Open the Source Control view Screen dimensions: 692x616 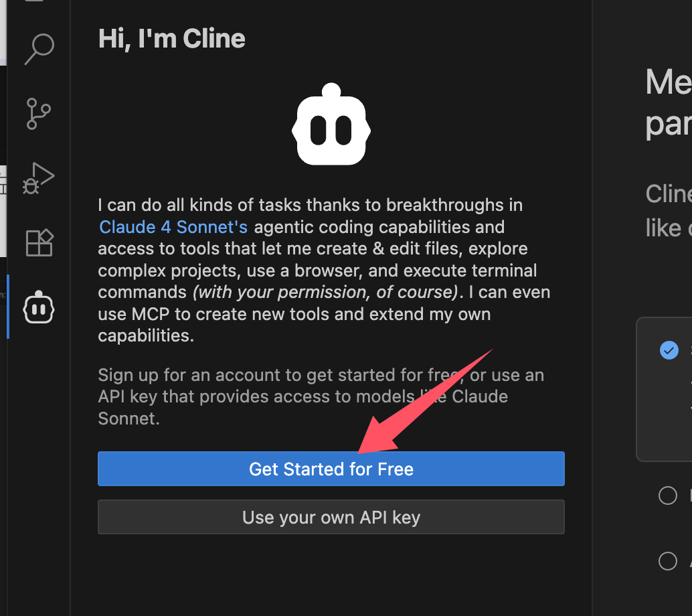coord(39,114)
